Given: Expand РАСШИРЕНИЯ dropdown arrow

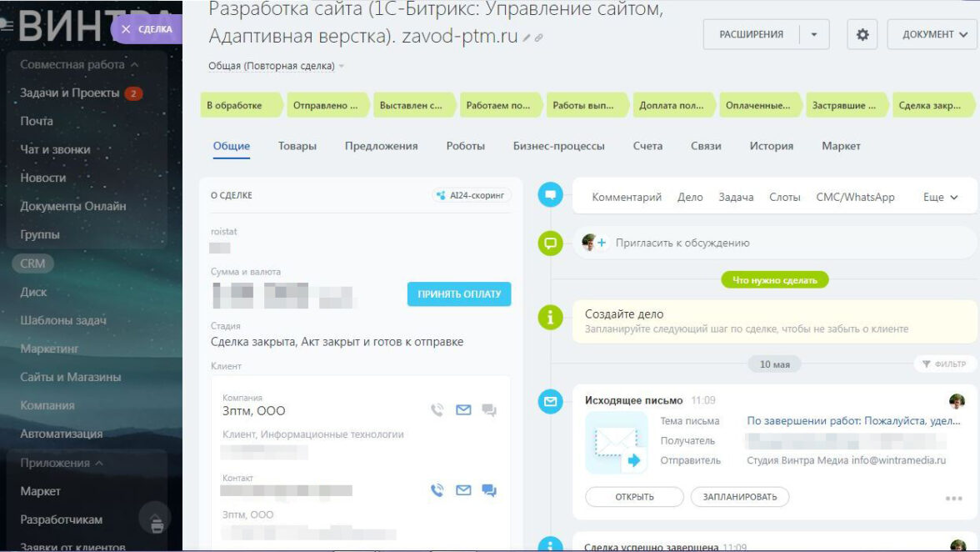Looking at the screenshot, I should coord(814,34).
